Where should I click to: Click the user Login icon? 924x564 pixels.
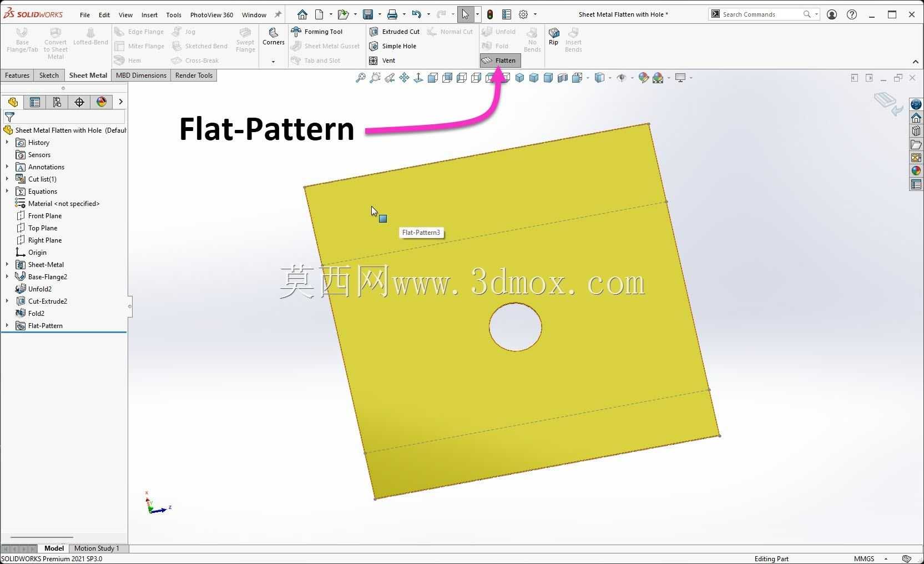[832, 14]
